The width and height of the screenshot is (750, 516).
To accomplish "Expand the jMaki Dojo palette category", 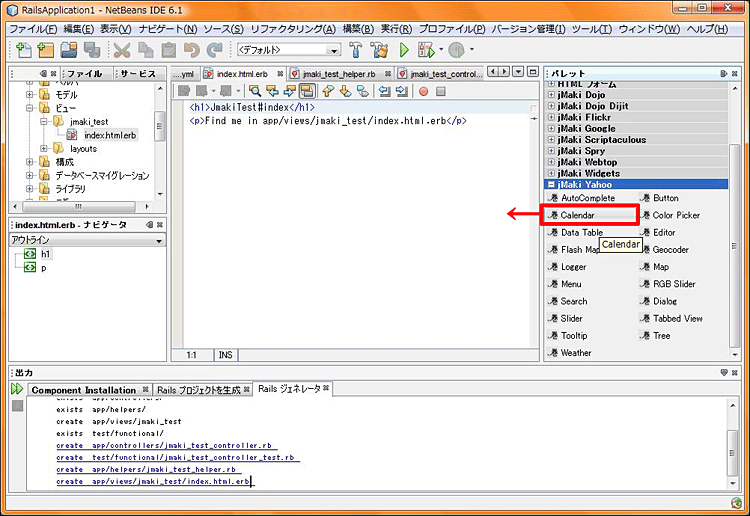I will click(551, 95).
